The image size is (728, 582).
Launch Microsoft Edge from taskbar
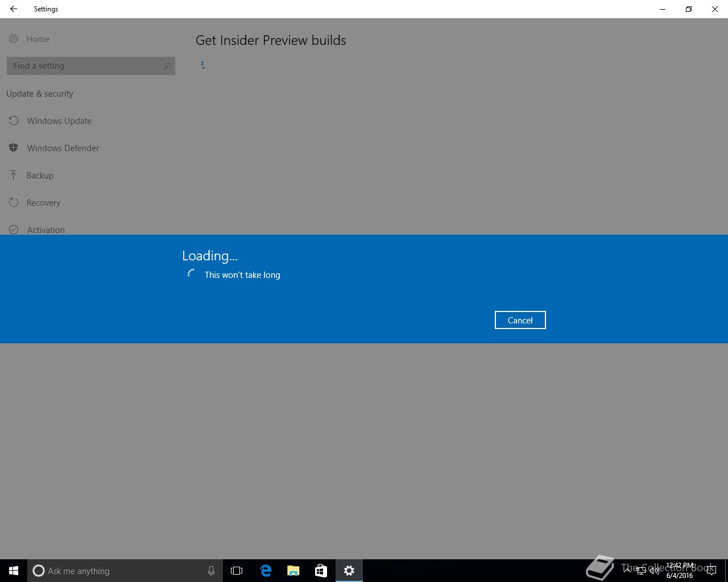tap(265, 571)
